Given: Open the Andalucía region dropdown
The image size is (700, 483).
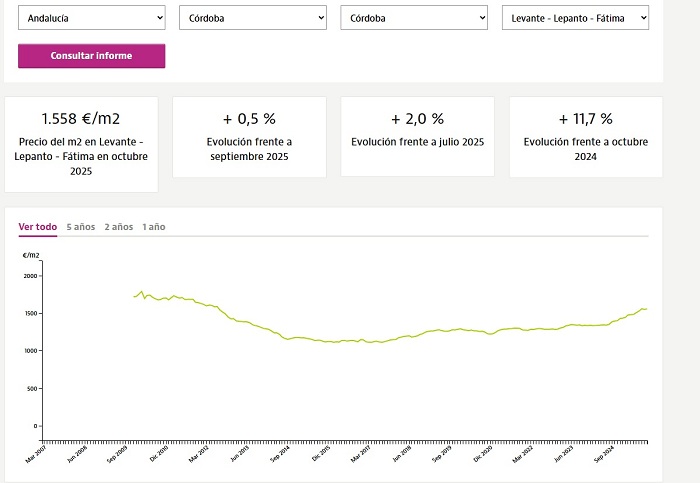Looking at the screenshot, I should point(91,18).
